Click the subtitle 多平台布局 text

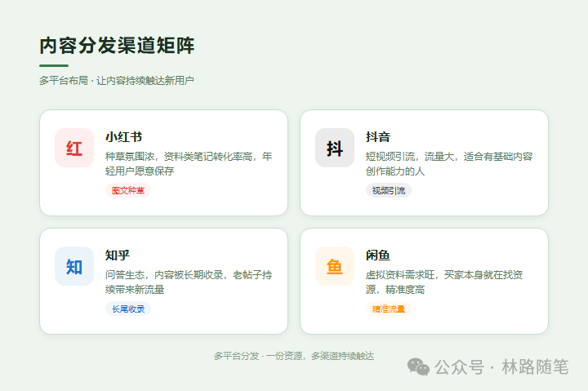(116, 81)
